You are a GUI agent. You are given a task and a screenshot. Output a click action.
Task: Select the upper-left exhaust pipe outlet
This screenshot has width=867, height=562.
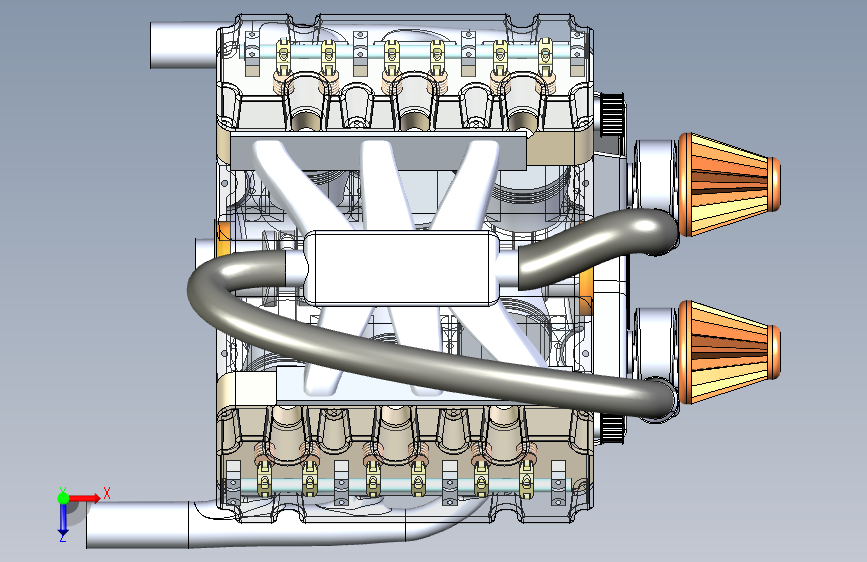point(183,45)
